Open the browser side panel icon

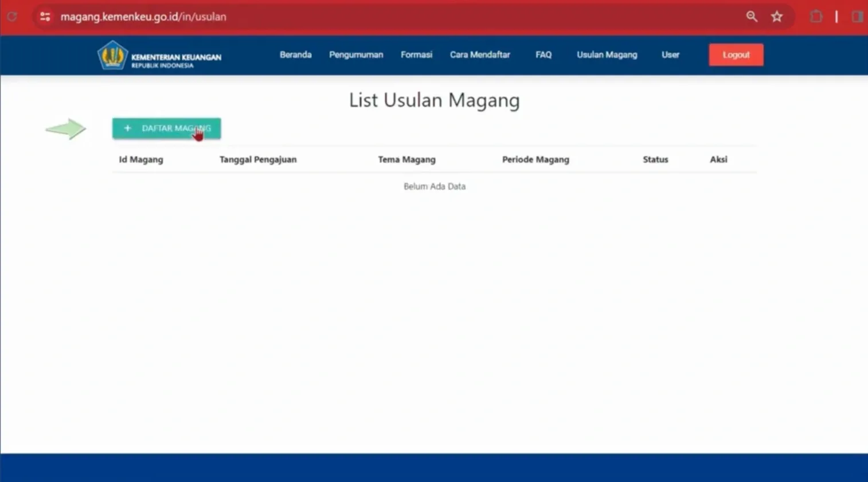(x=858, y=17)
